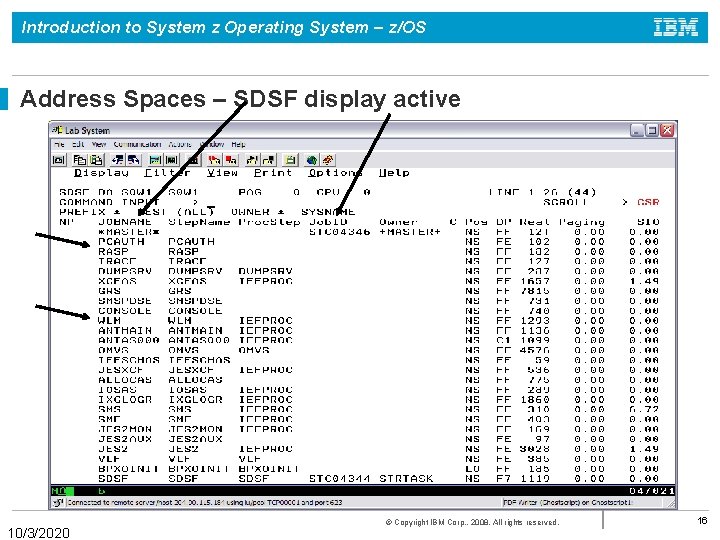720x540 pixels.
Task: Select JES2MON in the JOBNAME column
Action: (x=125, y=429)
